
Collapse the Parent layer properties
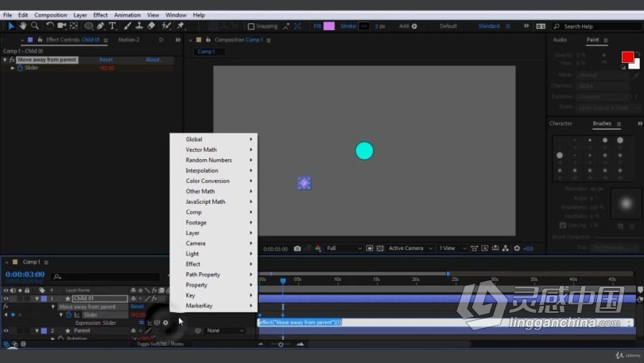pyautogui.click(x=37, y=330)
